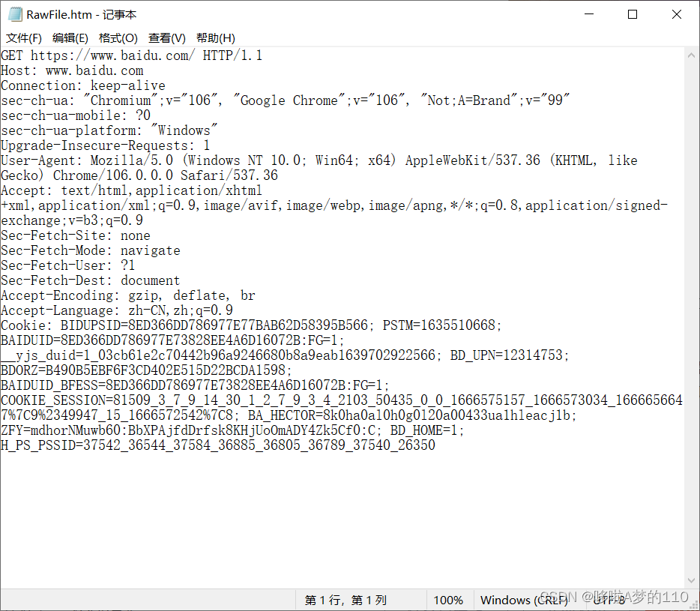Viewport: 700px width, 611px height.
Task: Click the 第 1 行, 第 1 列 status entry
Action: click(x=346, y=600)
